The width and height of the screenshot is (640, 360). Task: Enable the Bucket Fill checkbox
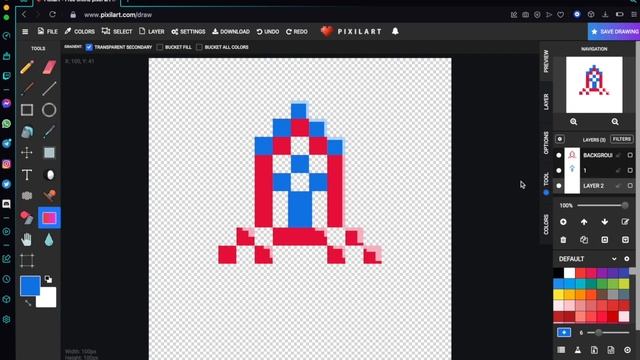pos(160,47)
